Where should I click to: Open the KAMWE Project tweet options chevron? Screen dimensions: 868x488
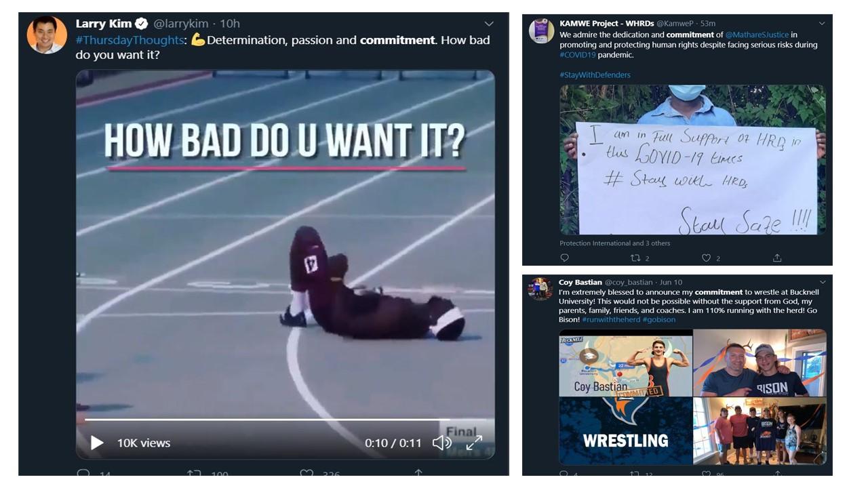(x=822, y=23)
